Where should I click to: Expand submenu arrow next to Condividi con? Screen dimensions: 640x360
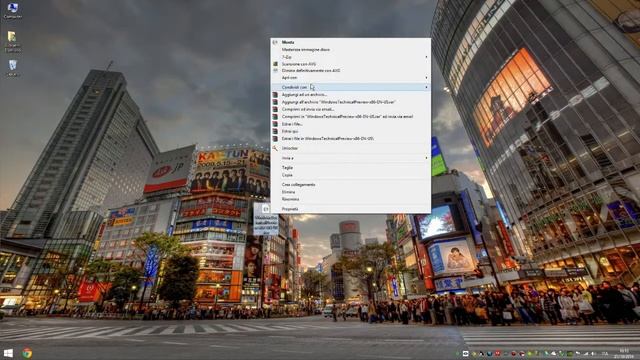tap(427, 87)
